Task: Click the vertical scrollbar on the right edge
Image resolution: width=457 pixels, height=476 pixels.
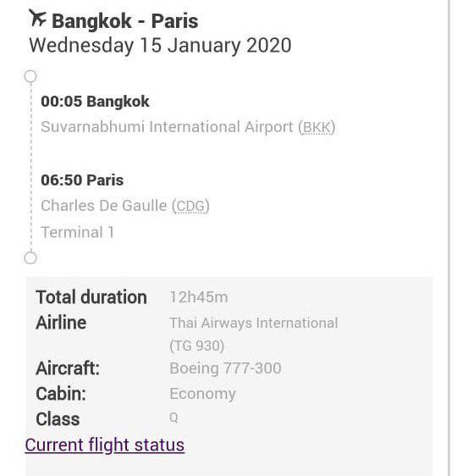Action: pyautogui.click(x=449, y=238)
